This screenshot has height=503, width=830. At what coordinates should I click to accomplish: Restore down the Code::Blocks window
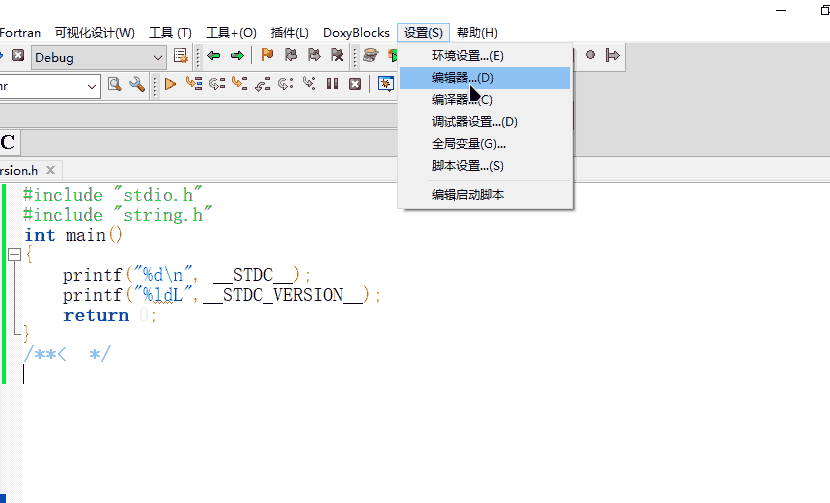pos(824,10)
